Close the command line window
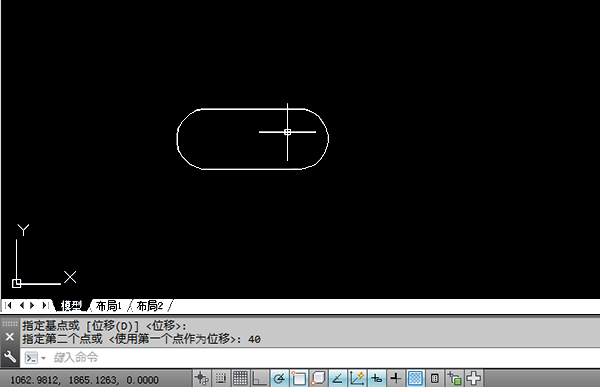The image size is (600, 387). point(10,337)
